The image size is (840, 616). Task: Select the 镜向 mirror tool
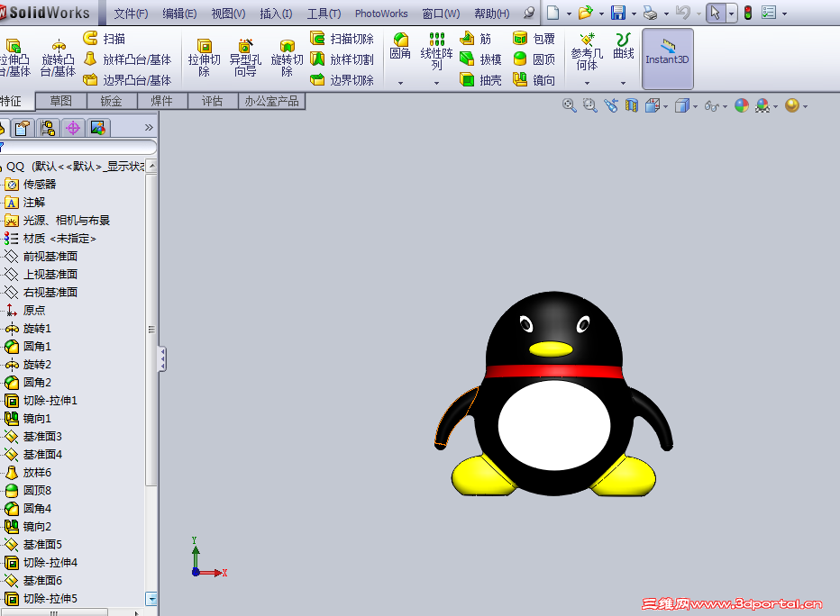[x=534, y=80]
